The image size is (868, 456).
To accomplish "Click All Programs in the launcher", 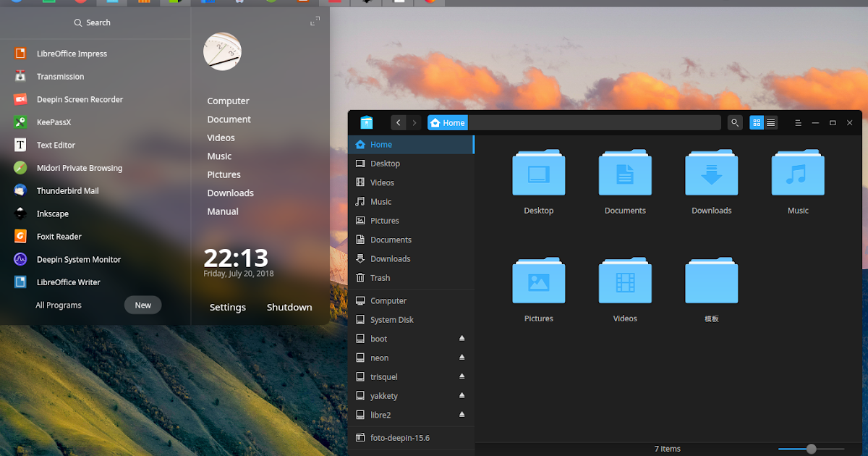I will 58,305.
